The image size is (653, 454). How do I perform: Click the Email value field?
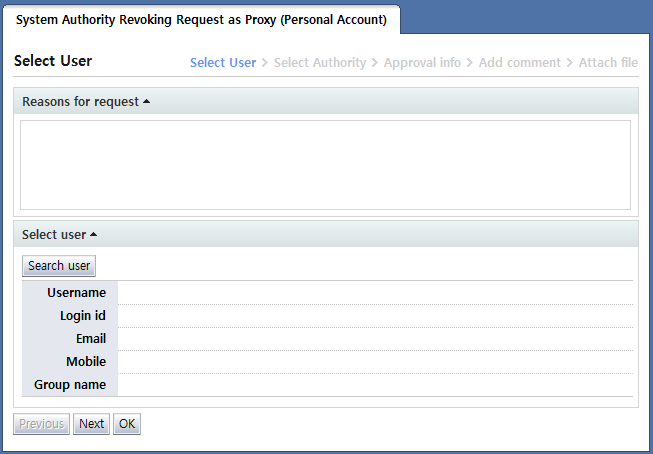tap(375, 339)
